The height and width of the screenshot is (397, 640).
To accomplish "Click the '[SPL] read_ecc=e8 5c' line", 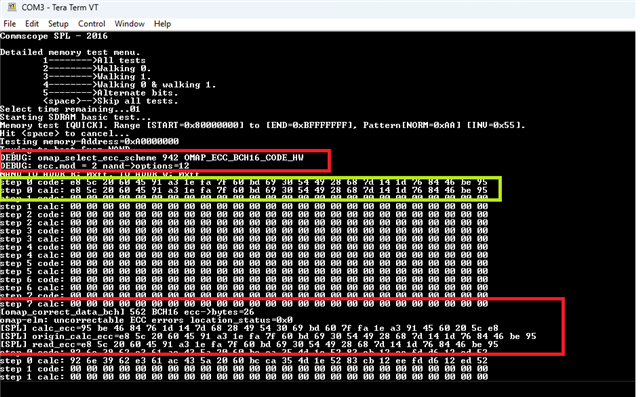I will point(249,345).
